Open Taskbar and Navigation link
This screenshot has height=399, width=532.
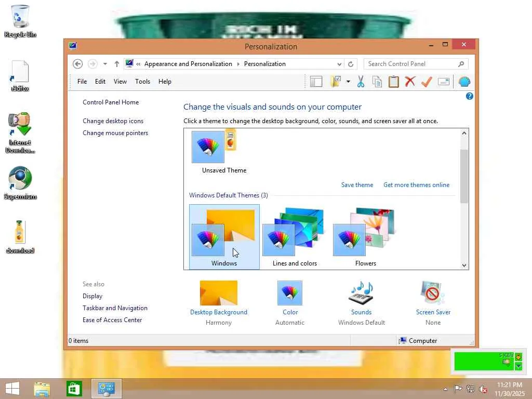pos(115,308)
